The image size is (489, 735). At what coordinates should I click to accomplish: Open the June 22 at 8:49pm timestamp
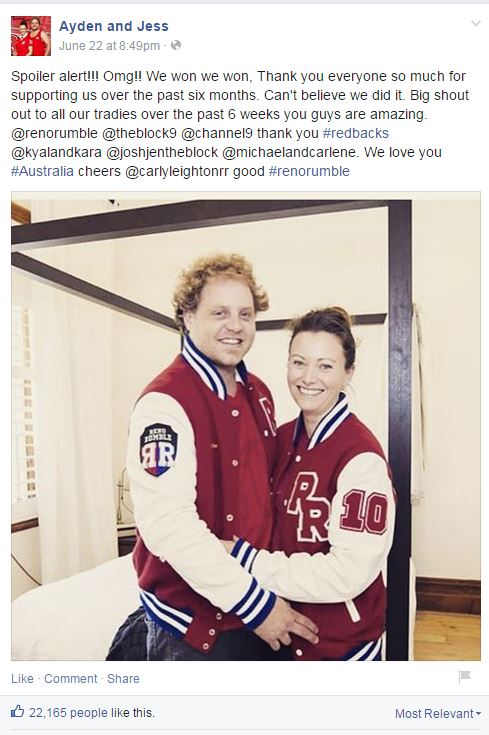(109, 46)
